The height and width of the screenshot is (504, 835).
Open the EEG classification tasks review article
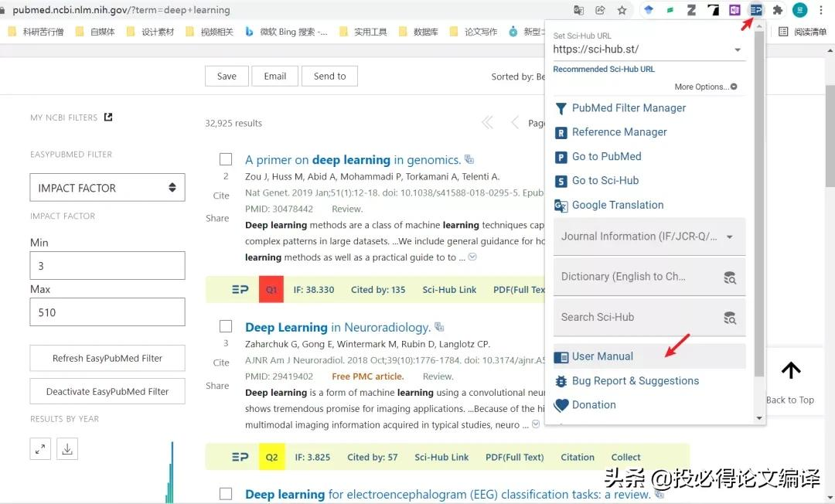(448, 495)
